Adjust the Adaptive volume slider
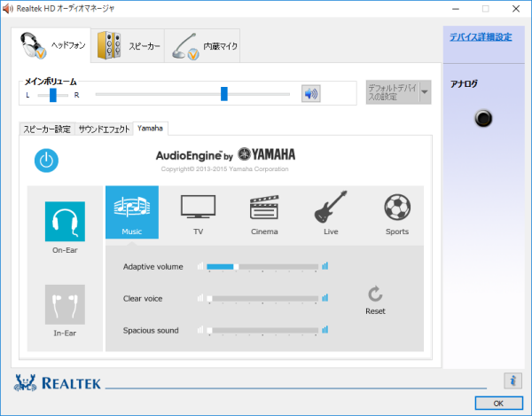The image size is (532, 416). click(x=262, y=267)
